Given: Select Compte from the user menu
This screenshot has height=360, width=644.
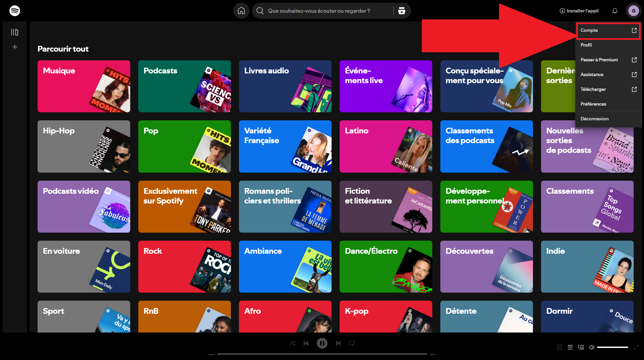Looking at the screenshot, I should point(608,31).
